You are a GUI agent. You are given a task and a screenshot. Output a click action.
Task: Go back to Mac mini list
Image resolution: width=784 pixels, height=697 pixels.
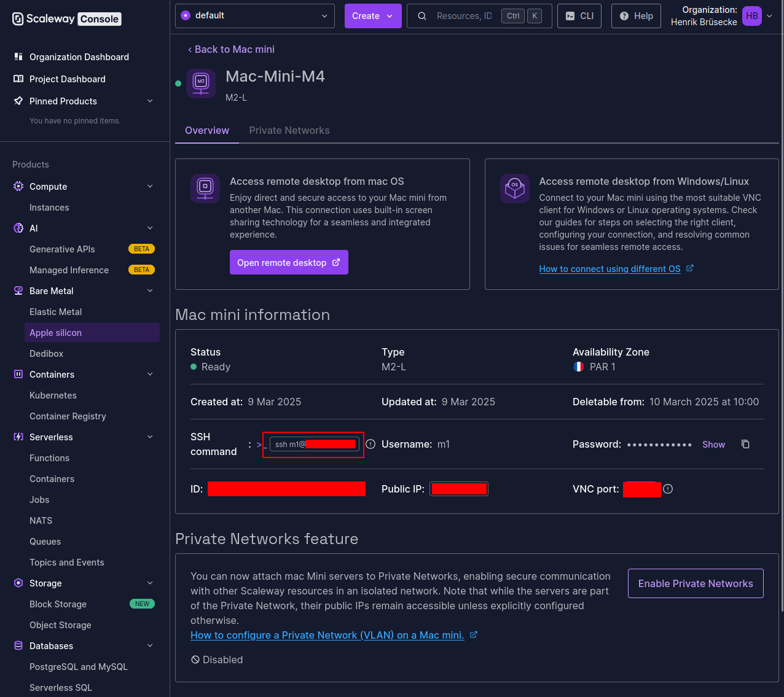(x=231, y=49)
